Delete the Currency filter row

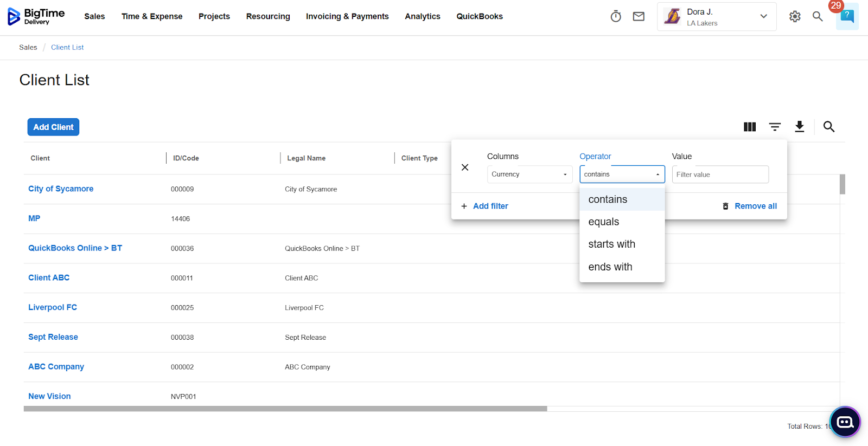[x=465, y=167]
